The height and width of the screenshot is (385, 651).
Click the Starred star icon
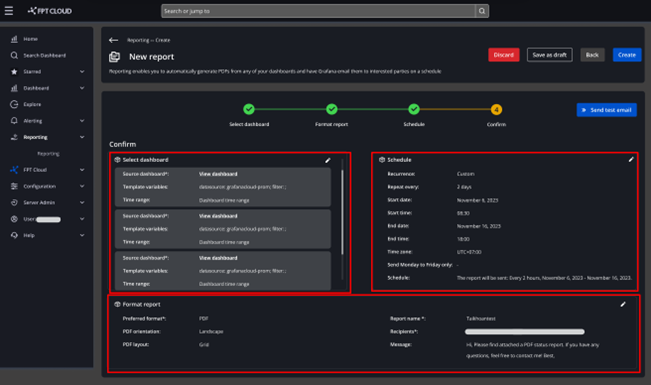click(14, 71)
